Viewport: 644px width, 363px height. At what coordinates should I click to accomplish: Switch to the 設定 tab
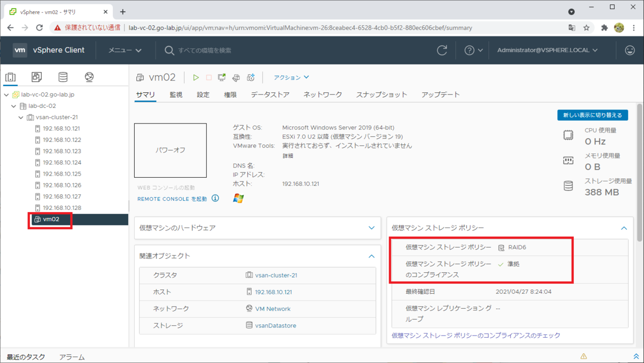pyautogui.click(x=203, y=95)
